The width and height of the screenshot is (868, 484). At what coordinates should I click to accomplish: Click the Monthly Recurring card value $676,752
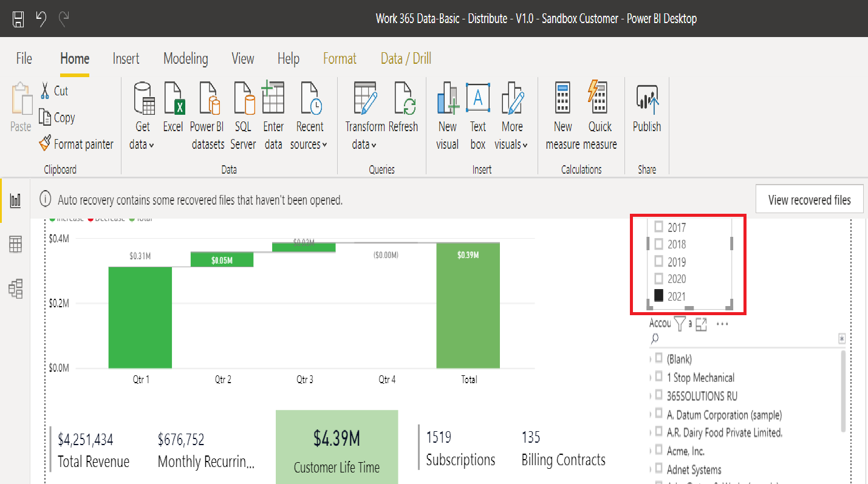click(181, 439)
